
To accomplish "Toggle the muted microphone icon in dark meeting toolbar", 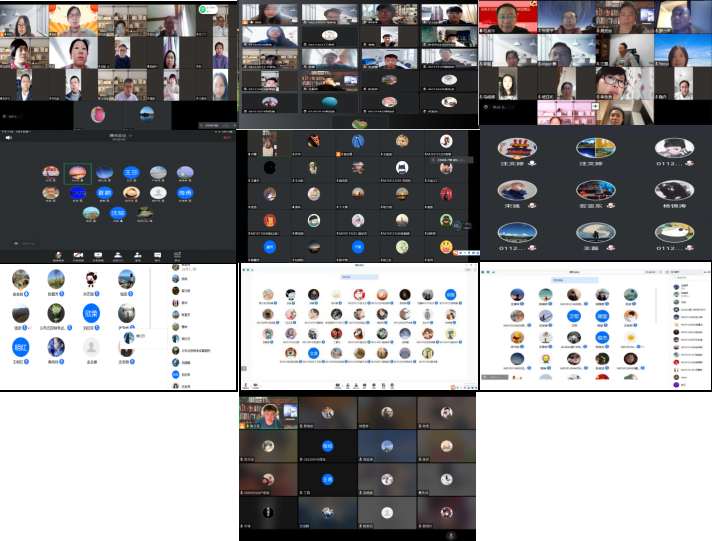I will pos(59,255).
